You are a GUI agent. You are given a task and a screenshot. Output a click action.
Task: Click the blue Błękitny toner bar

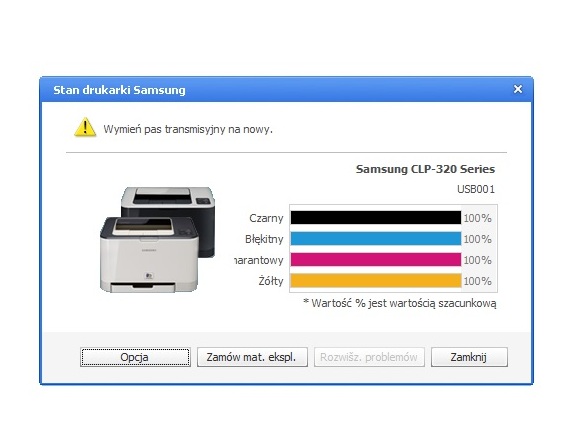376,239
